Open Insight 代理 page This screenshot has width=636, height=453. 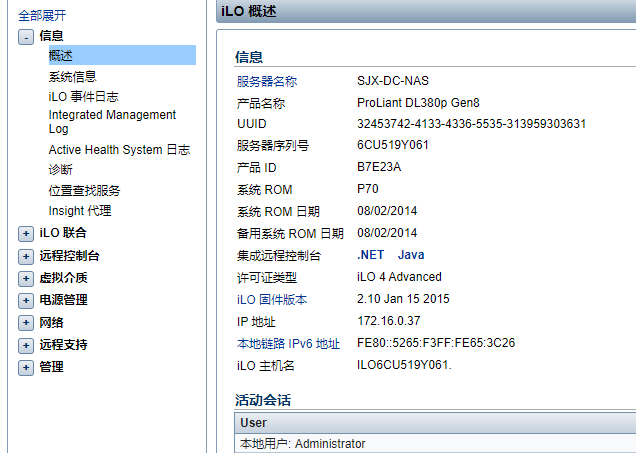click(x=80, y=211)
